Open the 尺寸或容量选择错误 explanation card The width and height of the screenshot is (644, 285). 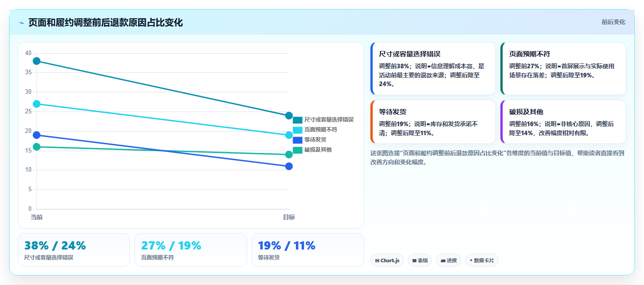[x=433, y=68]
